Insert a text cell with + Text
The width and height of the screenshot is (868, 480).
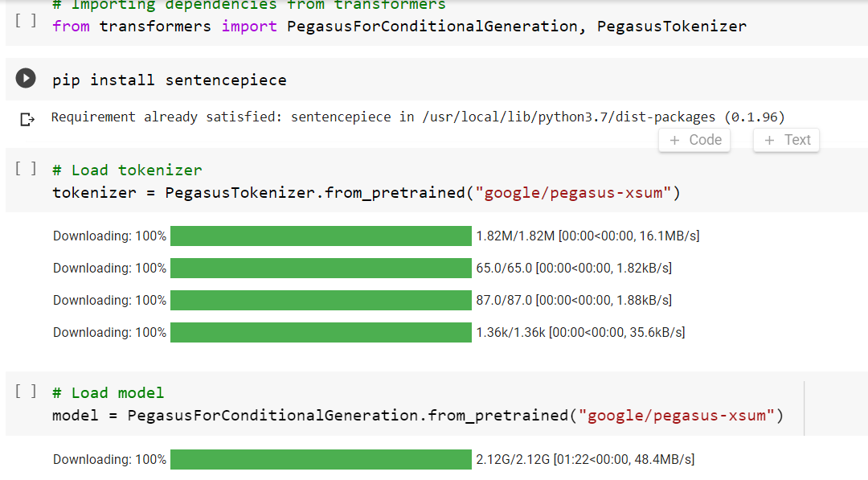(x=787, y=140)
